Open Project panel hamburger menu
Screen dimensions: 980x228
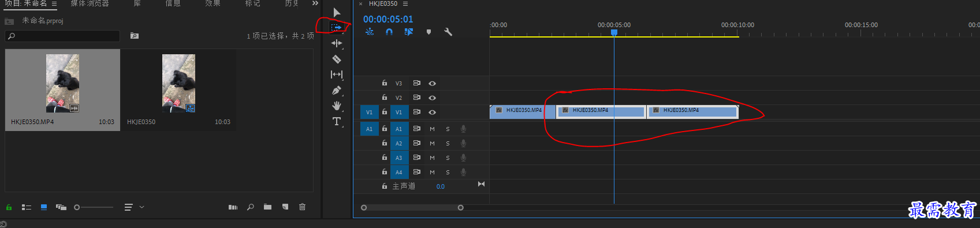click(54, 3)
